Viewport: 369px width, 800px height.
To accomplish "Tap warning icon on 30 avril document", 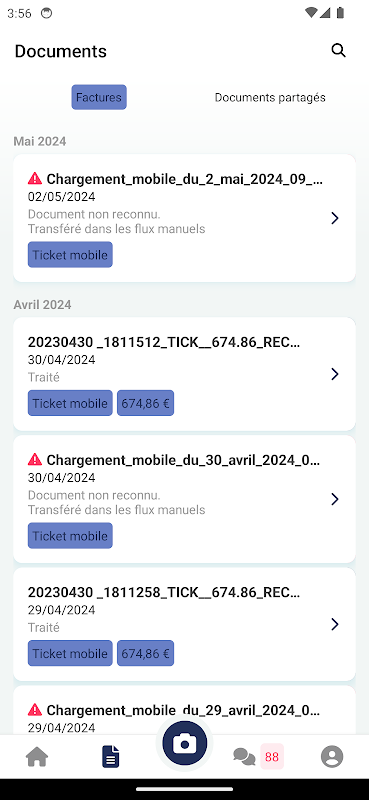I will click(35, 459).
